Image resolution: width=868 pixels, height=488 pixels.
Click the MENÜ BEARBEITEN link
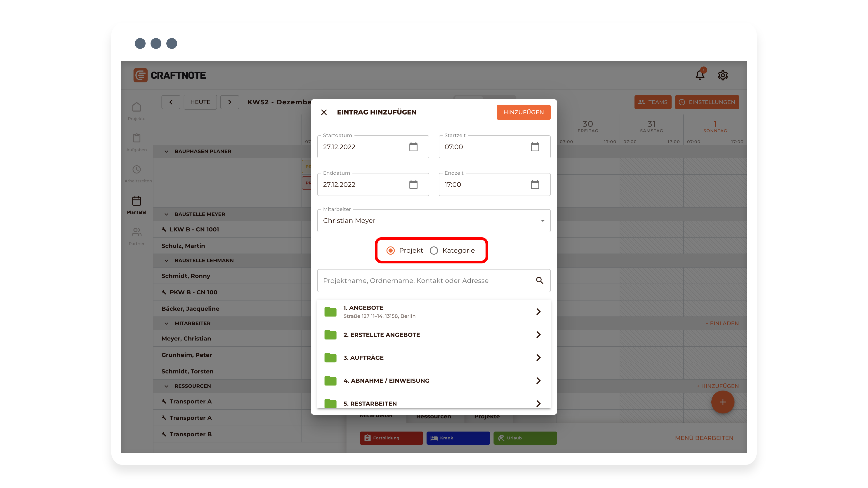click(704, 438)
